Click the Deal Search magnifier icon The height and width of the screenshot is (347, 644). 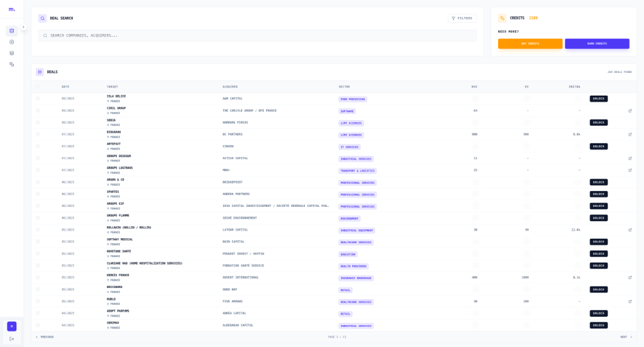(42, 18)
